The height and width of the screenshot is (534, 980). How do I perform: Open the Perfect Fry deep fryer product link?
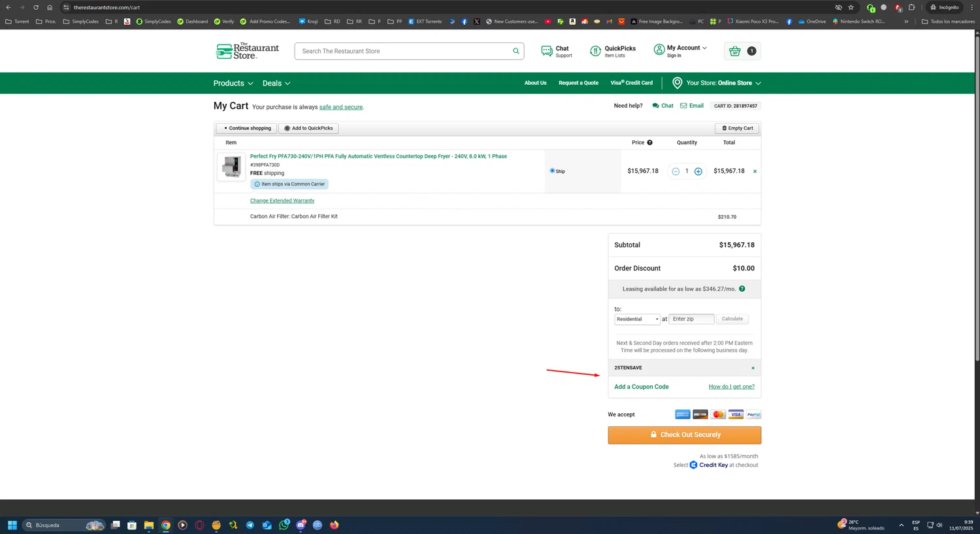coord(378,157)
